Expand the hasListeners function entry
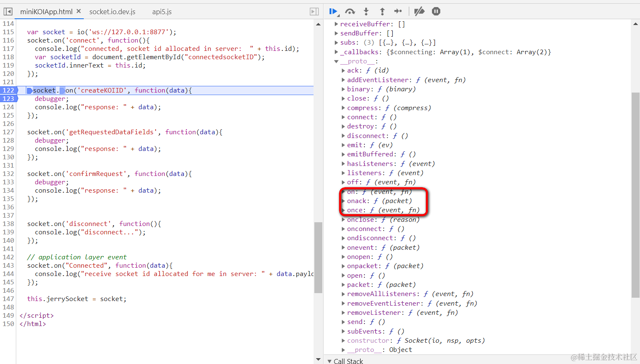This screenshot has height=364, width=640. tap(343, 164)
